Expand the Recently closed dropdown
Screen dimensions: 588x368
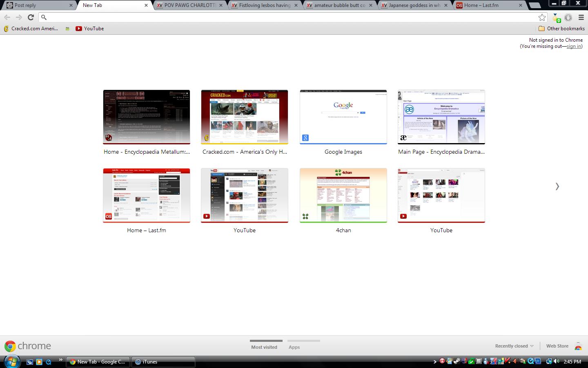[x=514, y=346]
